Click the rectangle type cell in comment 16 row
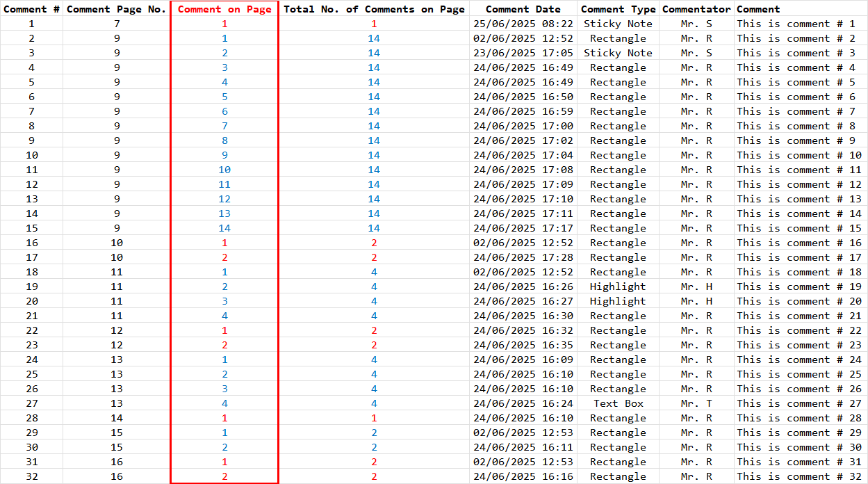Image resolution: width=868 pixels, height=484 pixels. coord(618,243)
